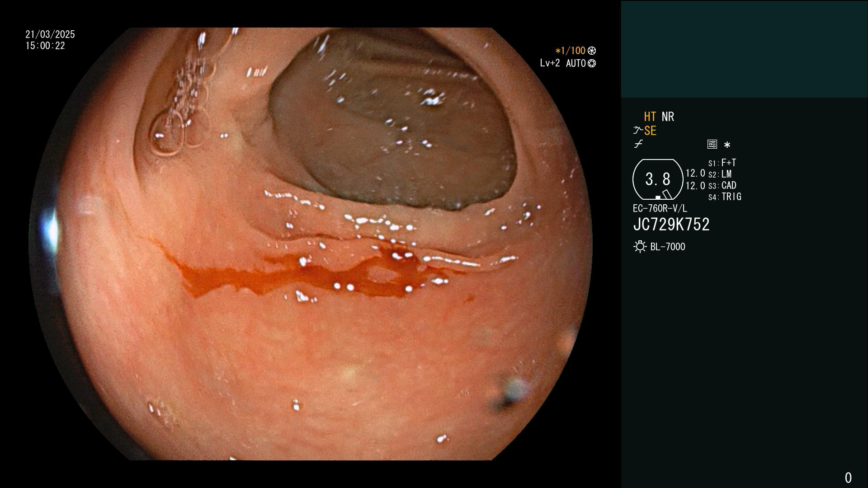Click the JC729K752 serial number
Viewport: 868px width, 488px height.
click(x=671, y=225)
